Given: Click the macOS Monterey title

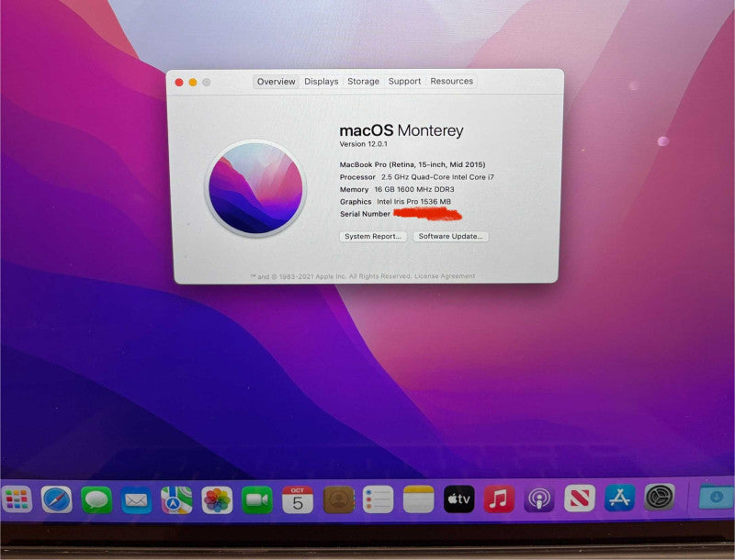Looking at the screenshot, I should click(401, 130).
